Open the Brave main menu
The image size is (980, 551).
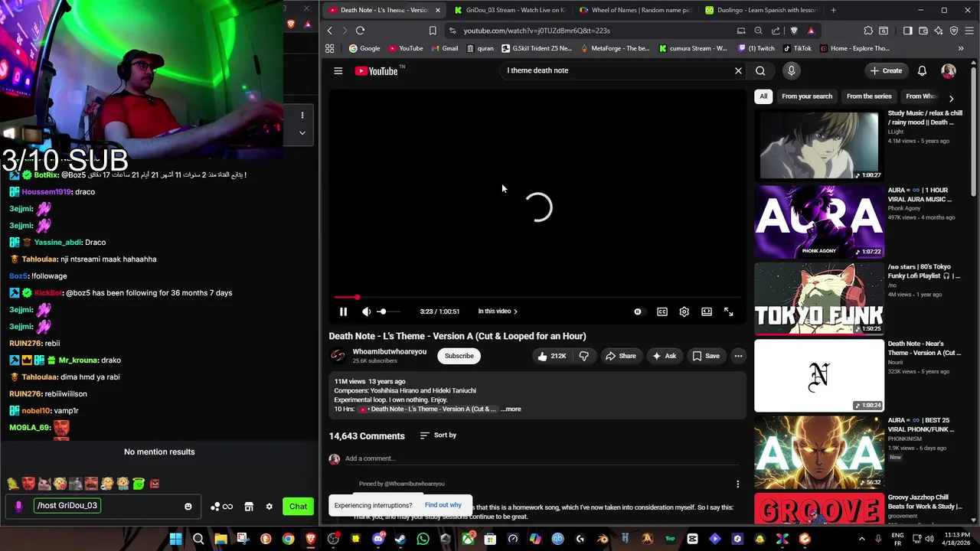[x=969, y=31]
